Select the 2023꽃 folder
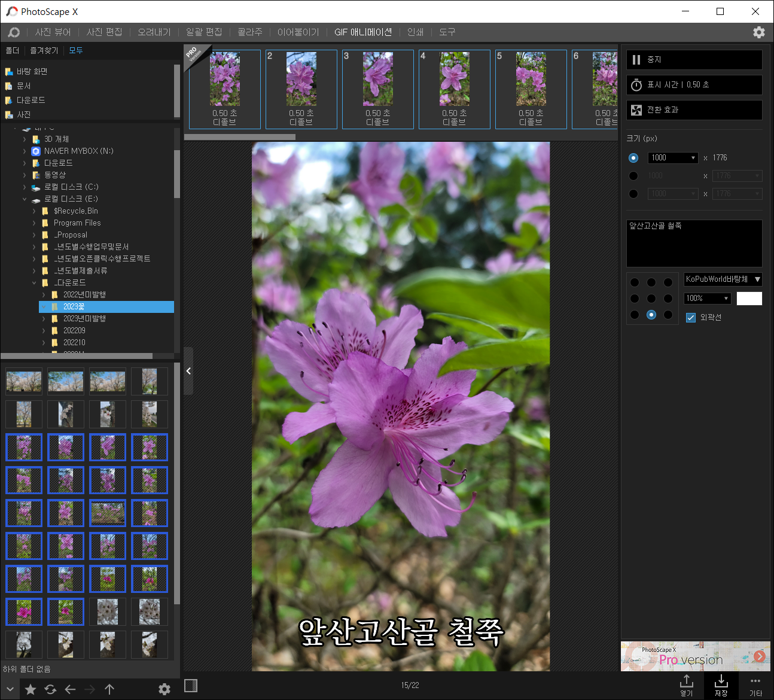This screenshot has height=700, width=774. (106, 306)
